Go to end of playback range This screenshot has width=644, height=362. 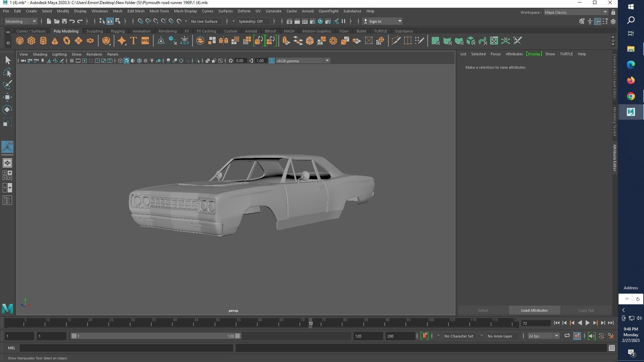(x=611, y=323)
